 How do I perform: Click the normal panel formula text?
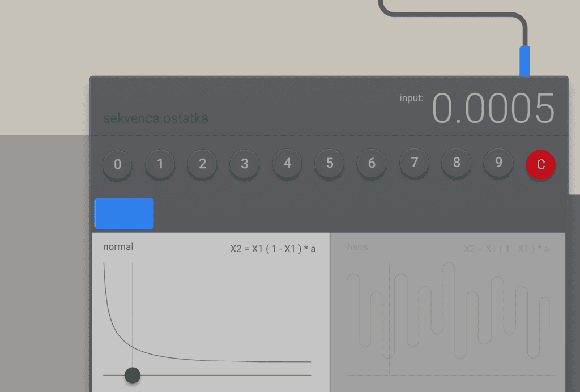[272, 249]
